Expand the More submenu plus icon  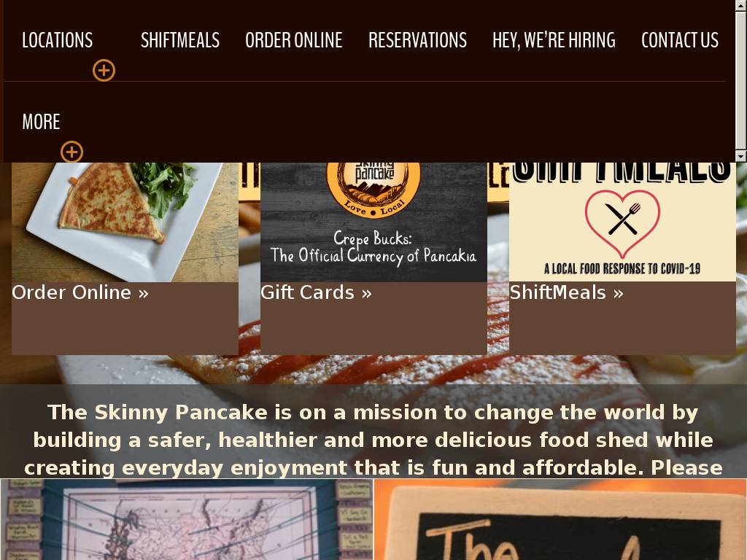pos(71,152)
